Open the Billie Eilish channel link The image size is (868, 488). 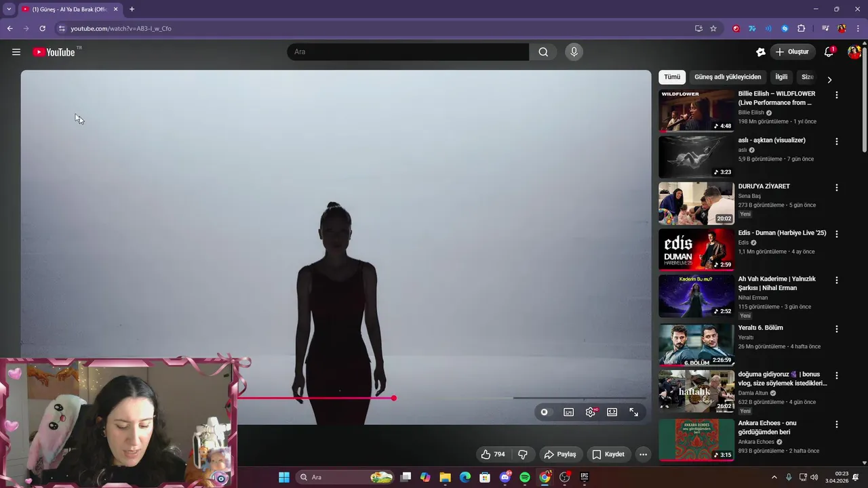pyautogui.click(x=751, y=113)
